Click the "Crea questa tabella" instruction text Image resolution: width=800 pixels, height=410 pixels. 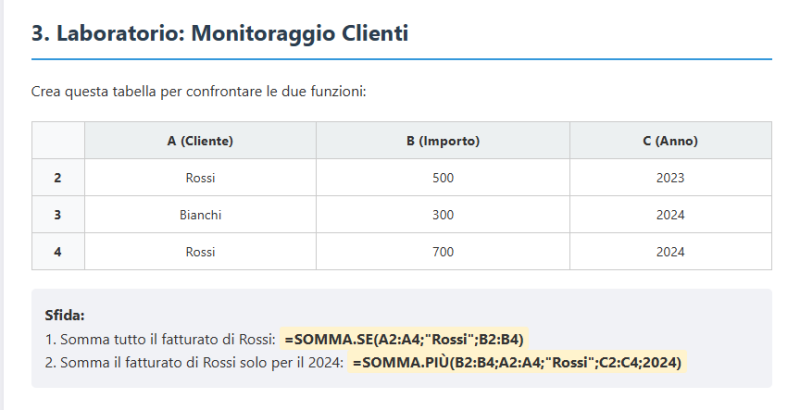point(199,92)
